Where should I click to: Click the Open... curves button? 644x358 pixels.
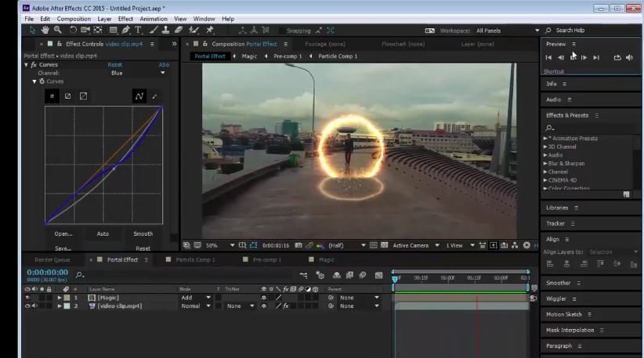pos(63,233)
